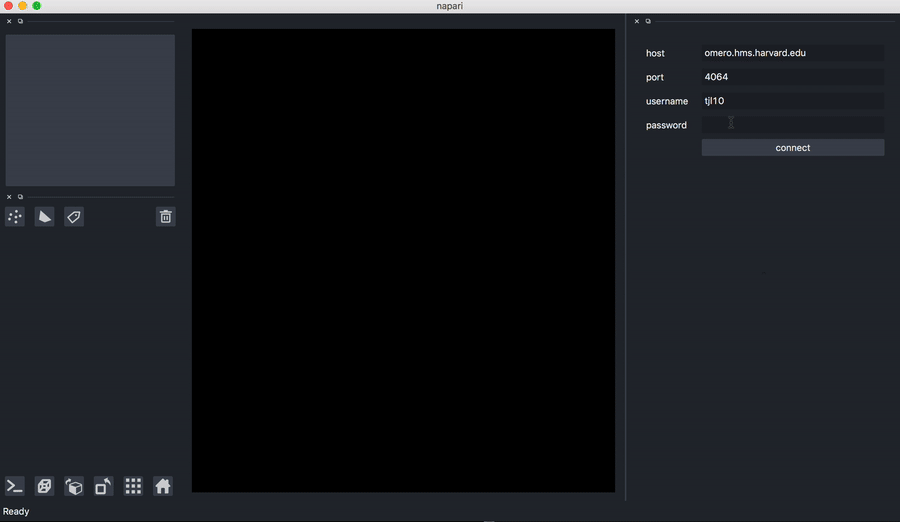Click the black viewer canvas
The image size is (900, 522).
pyautogui.click(x=403, y=261)
